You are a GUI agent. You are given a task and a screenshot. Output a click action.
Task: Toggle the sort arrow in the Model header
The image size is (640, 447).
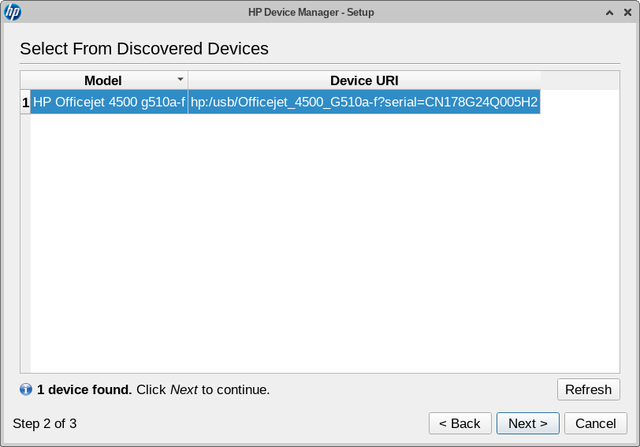tap(180, 79)
